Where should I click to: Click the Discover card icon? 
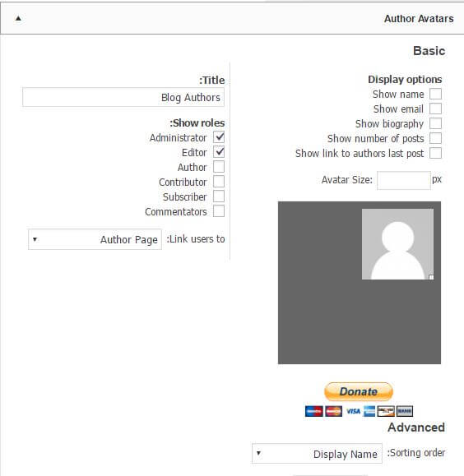click(x=386, y=411)
